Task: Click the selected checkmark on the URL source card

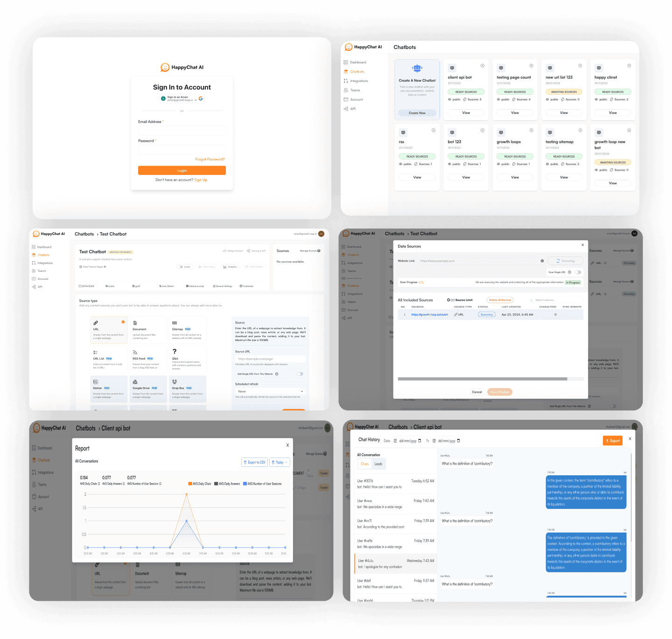Action: point(123,322)
